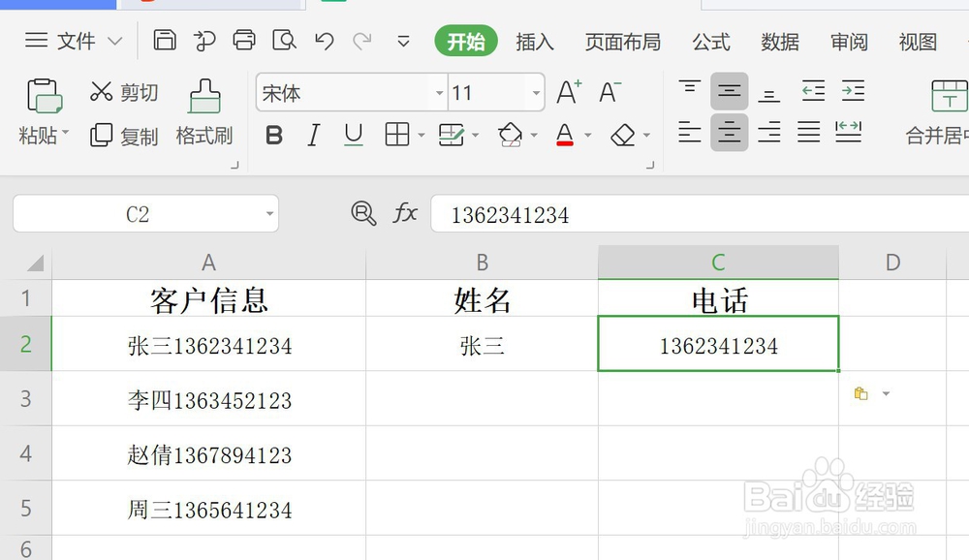The width and height of the screenshot is (969, 560).
Task: Click the Underline icon
Action: 352,136
